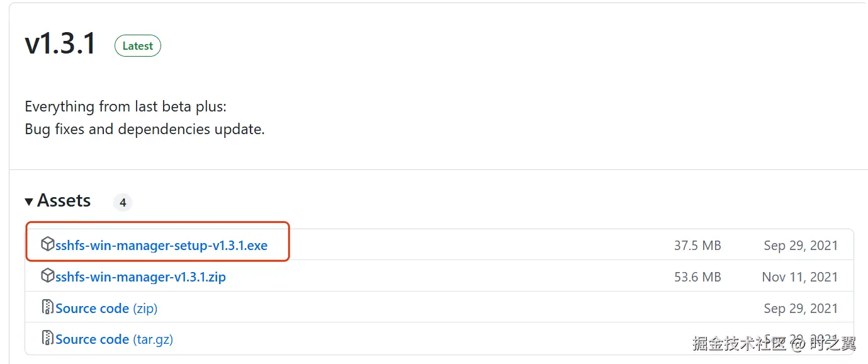Click the package icon beside sshfs-win-manager-setup-v1.3.1.exe
The image size is (868, 364).
click(x=47, y=244)
